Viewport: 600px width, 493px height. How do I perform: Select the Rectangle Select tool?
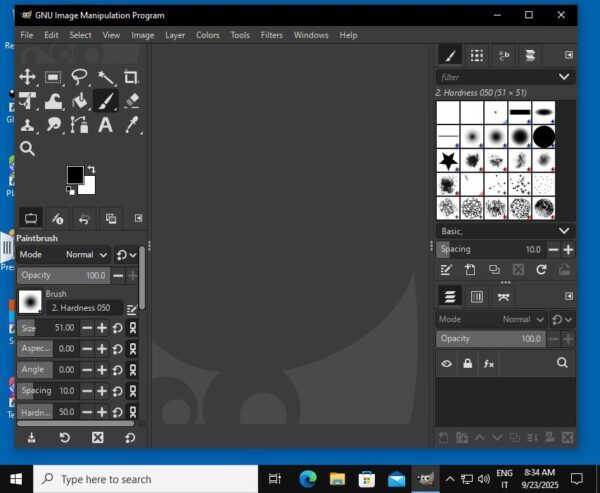pos(53,77)
